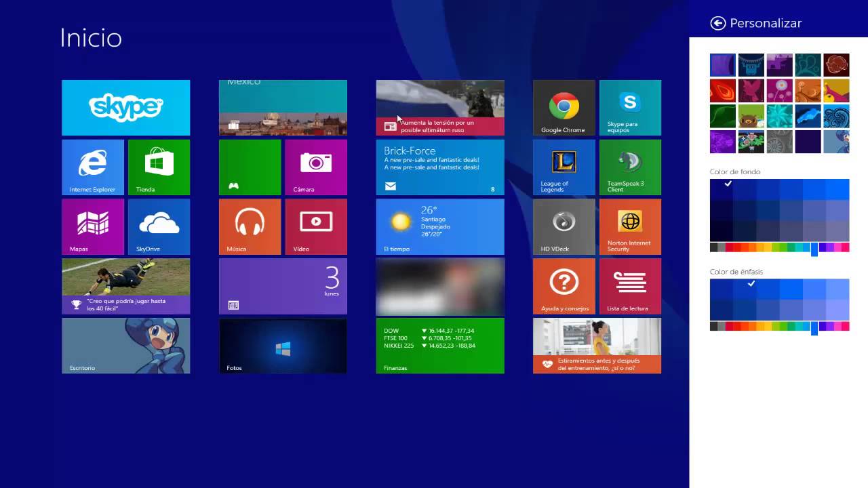
Task: Open the Vídeo tile
Action: [x=316, y=227]
